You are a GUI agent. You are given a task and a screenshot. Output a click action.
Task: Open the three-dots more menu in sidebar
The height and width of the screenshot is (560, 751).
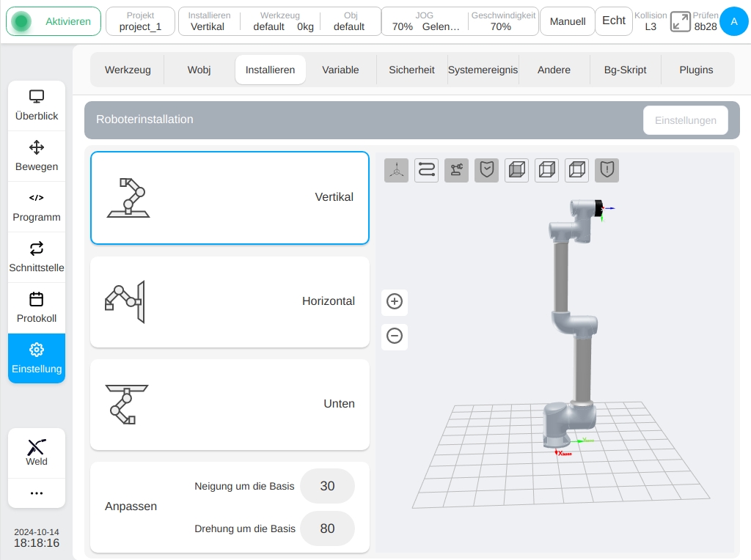coord(37,493)
